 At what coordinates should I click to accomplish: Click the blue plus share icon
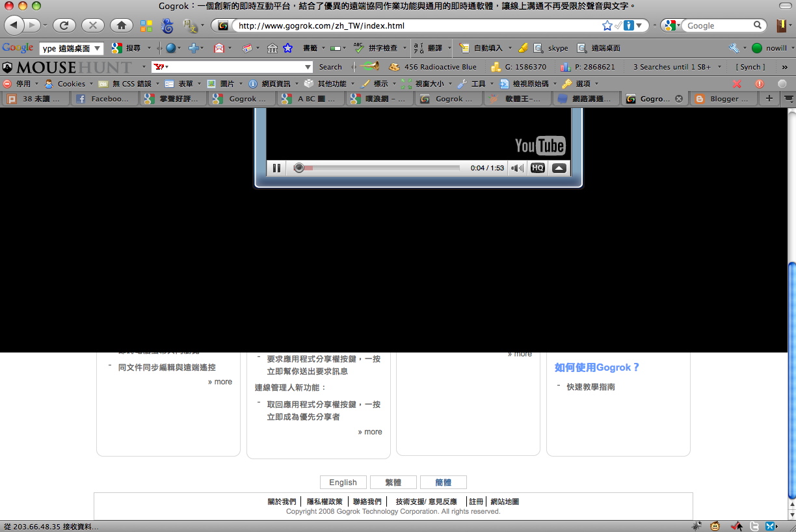(193, 48)
